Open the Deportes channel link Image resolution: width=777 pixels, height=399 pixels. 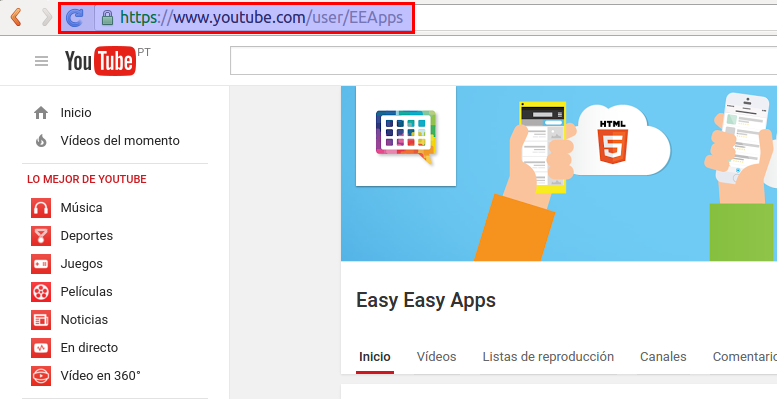(x=87, y=236)
